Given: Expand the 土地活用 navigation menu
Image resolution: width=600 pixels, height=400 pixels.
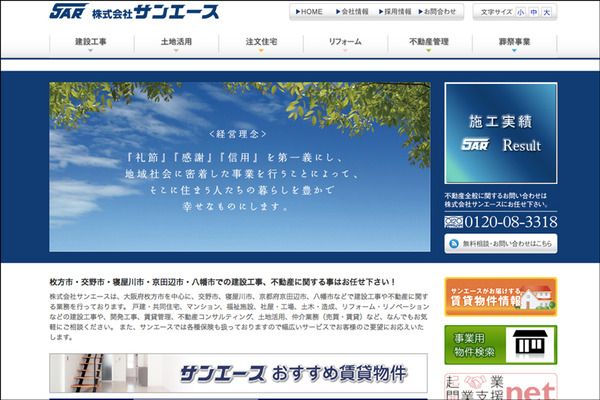Looking at the screenshot, I should (x=176, y=43).
